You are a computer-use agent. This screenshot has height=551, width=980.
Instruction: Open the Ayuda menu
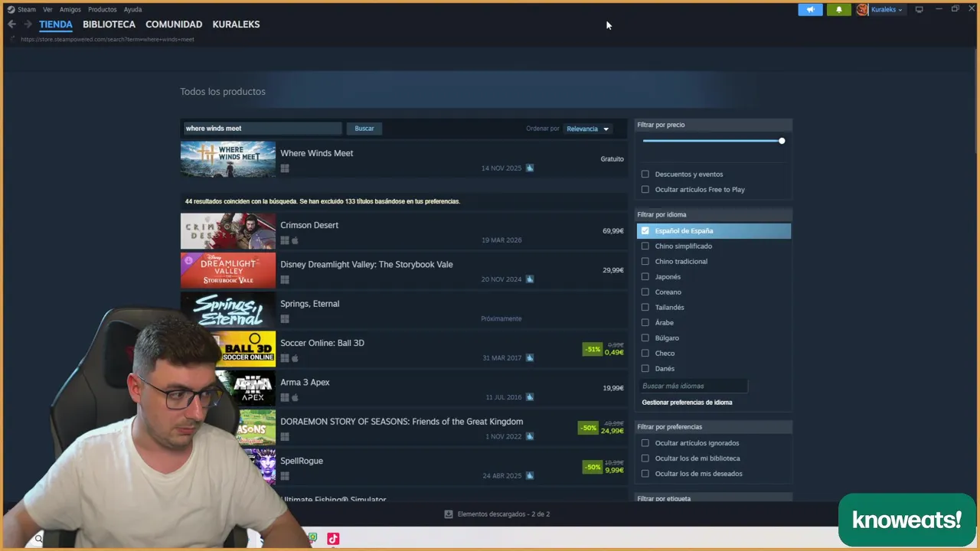(132, 9)
